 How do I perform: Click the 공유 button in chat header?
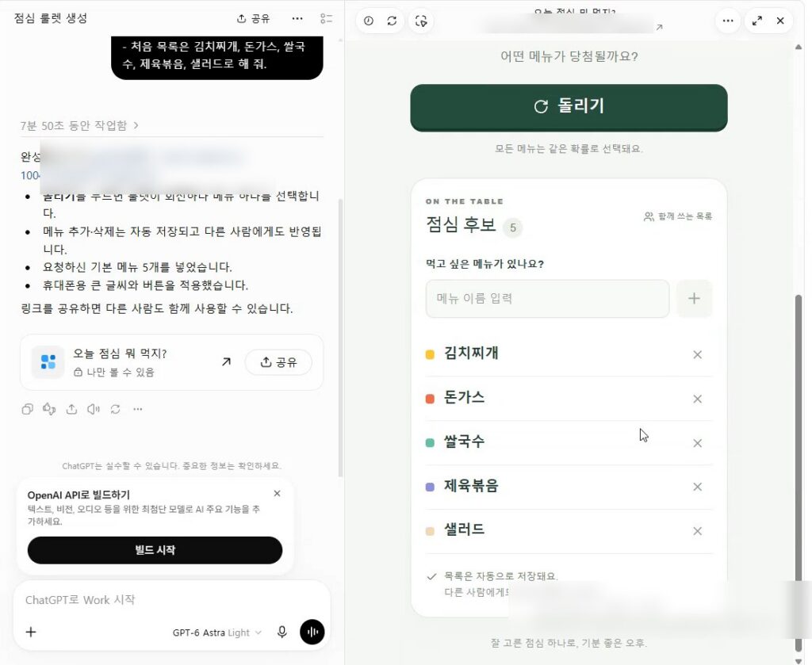[253, 19]
